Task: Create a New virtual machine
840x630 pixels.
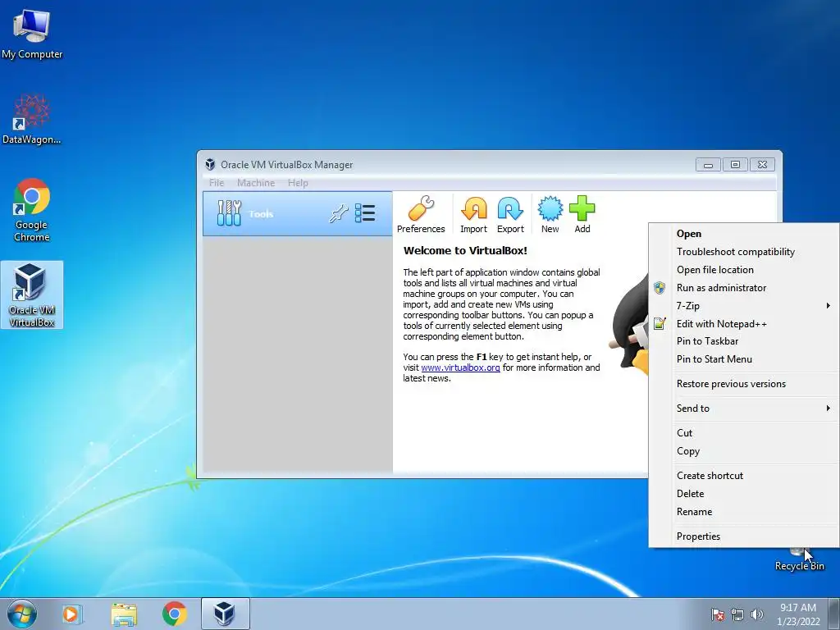Action: pos(550,214)
